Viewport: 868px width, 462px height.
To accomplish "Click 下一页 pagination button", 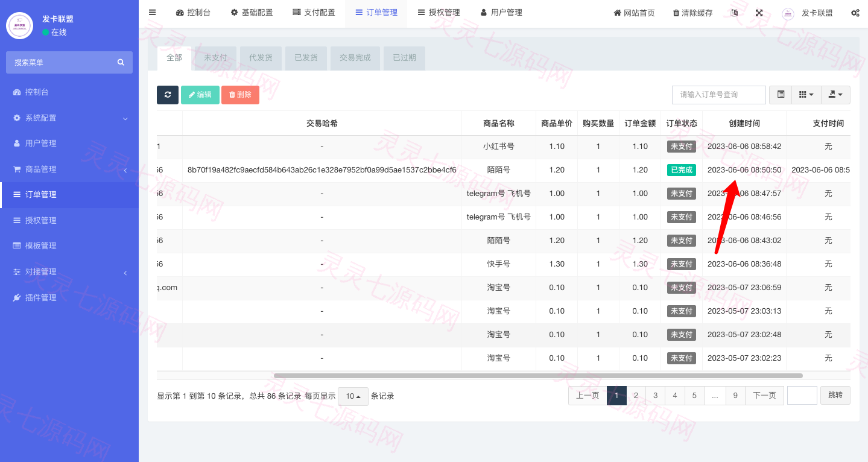I will coord(764,396).
